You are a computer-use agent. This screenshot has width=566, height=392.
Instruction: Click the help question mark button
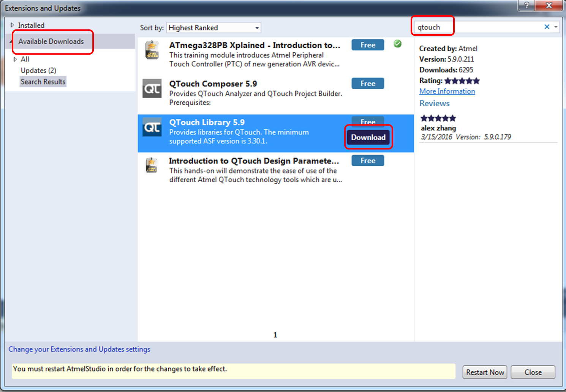(x=526, y=6)
